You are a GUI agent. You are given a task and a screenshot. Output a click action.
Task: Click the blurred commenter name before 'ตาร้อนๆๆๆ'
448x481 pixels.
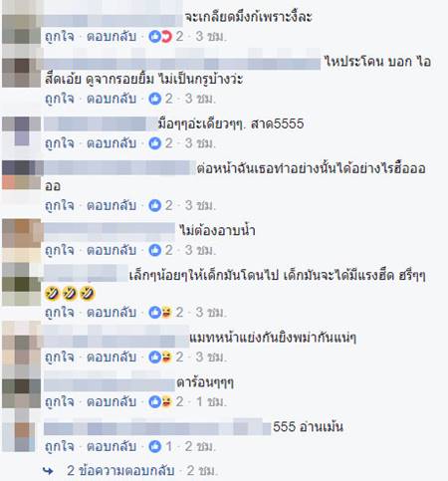tap(110, 385)
